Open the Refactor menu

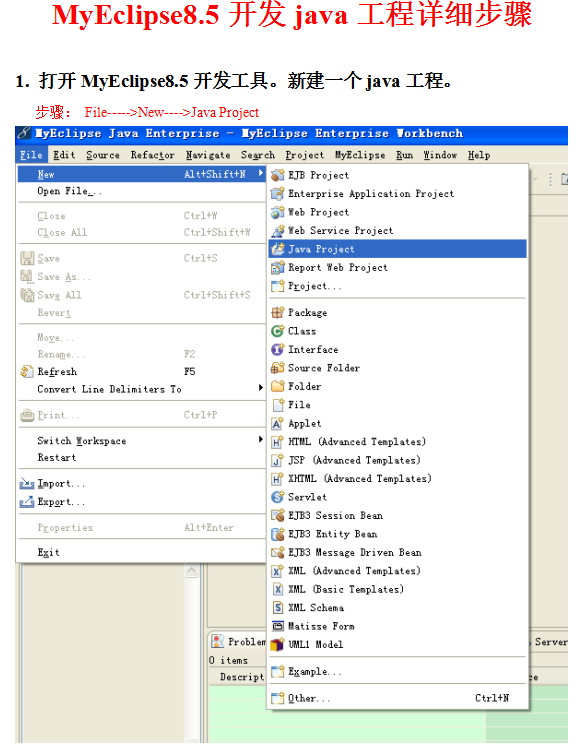[153, 155]
